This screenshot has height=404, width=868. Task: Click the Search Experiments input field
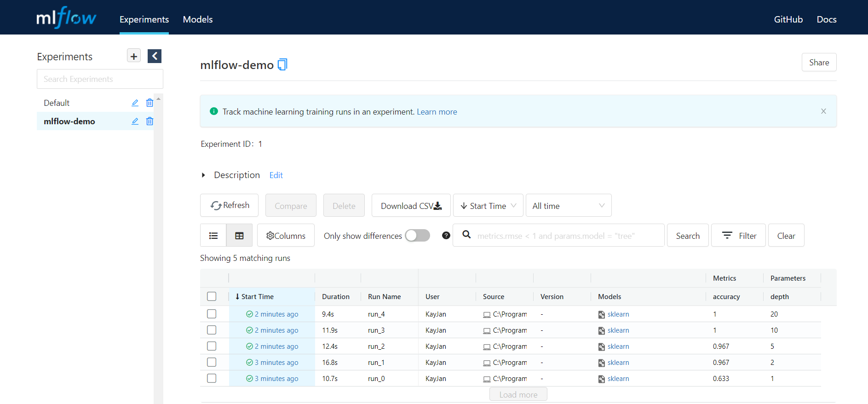coord(100,79)
